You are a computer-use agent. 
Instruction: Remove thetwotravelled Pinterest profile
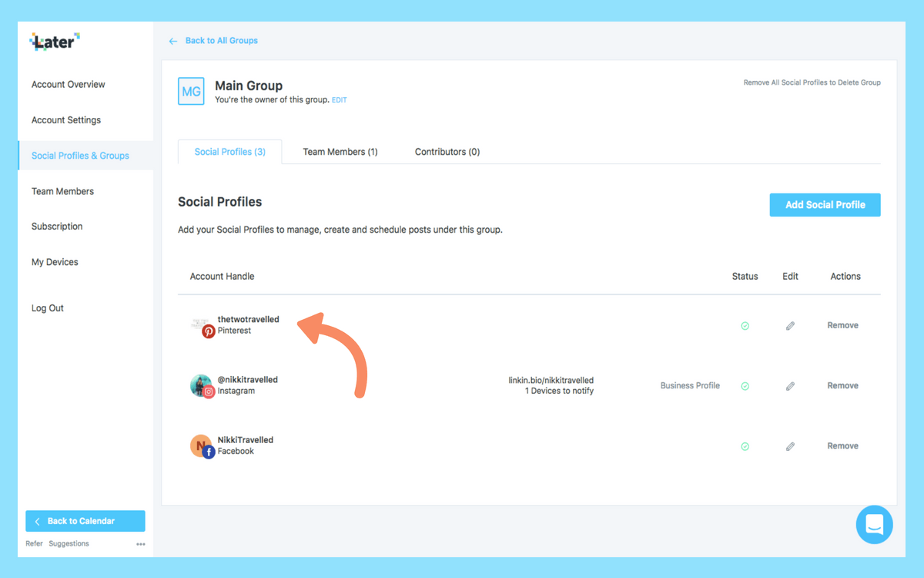842,325
